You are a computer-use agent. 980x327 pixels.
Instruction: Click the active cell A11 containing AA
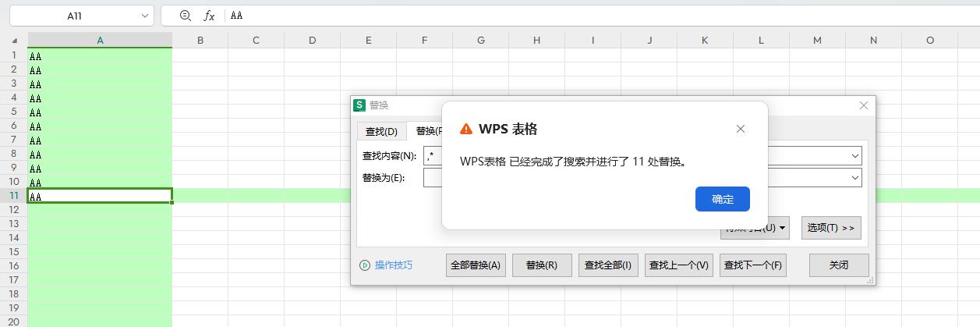click(100, 196)
